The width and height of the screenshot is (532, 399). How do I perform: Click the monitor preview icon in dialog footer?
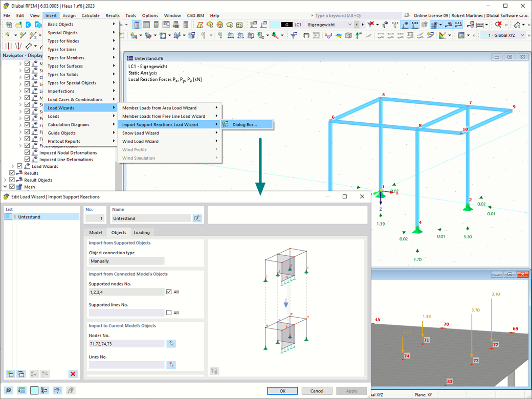57,390
